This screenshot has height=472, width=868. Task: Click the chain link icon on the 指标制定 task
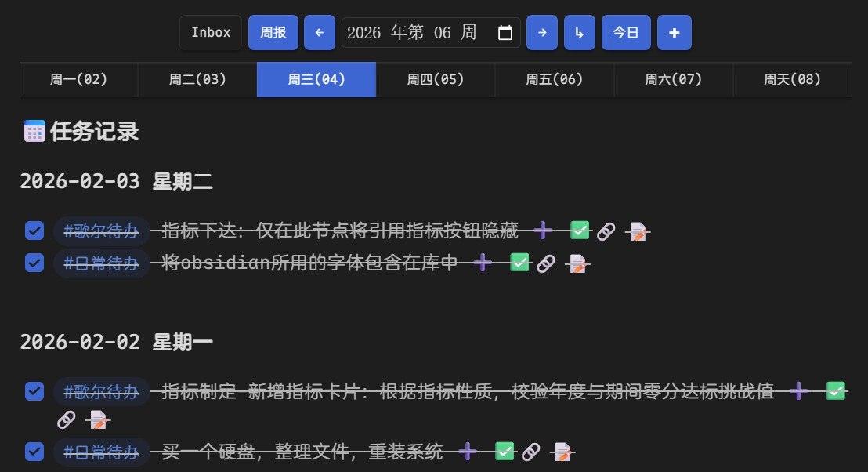pyautogui.click(x=67, y=420)
